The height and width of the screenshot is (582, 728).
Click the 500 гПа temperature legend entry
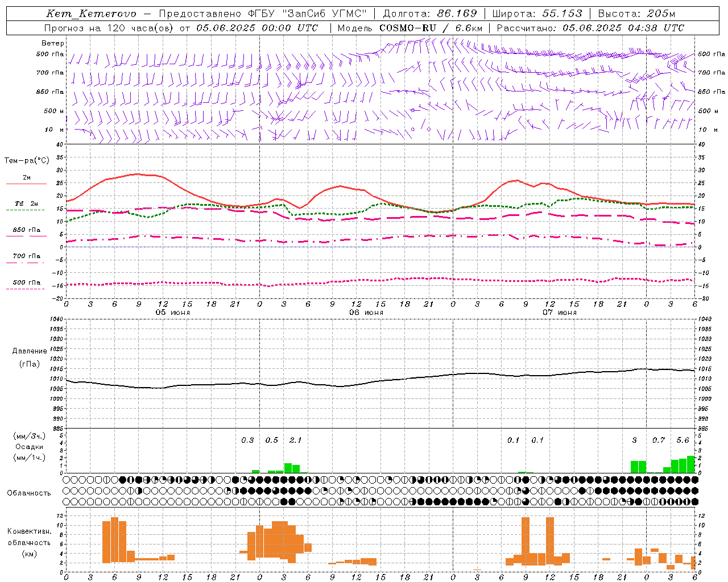click(x=27, y=282)
